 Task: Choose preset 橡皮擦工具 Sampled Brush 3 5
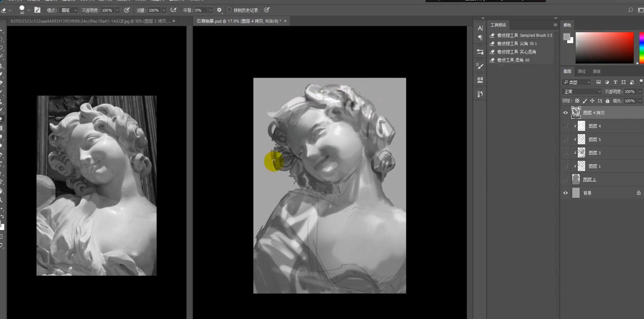521,35
